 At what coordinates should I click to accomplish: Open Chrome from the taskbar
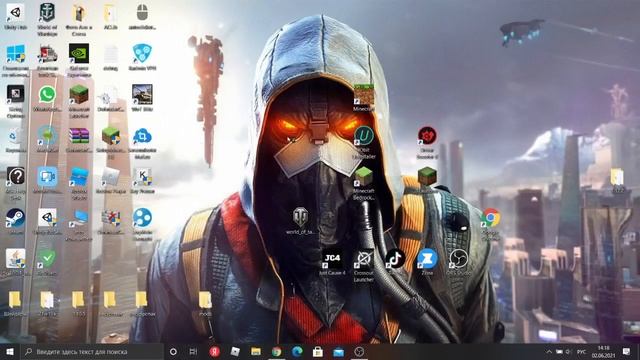click(277, 351)
